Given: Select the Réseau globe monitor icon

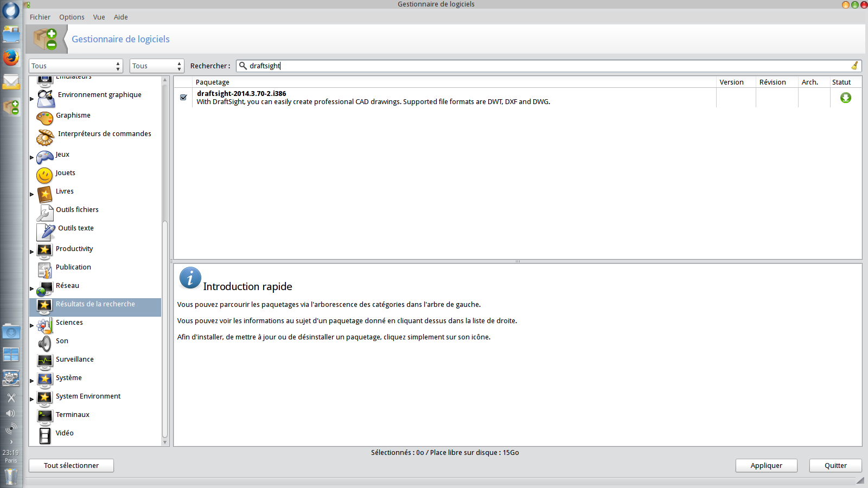Looking at the screenshot, I should click(44, 288).
